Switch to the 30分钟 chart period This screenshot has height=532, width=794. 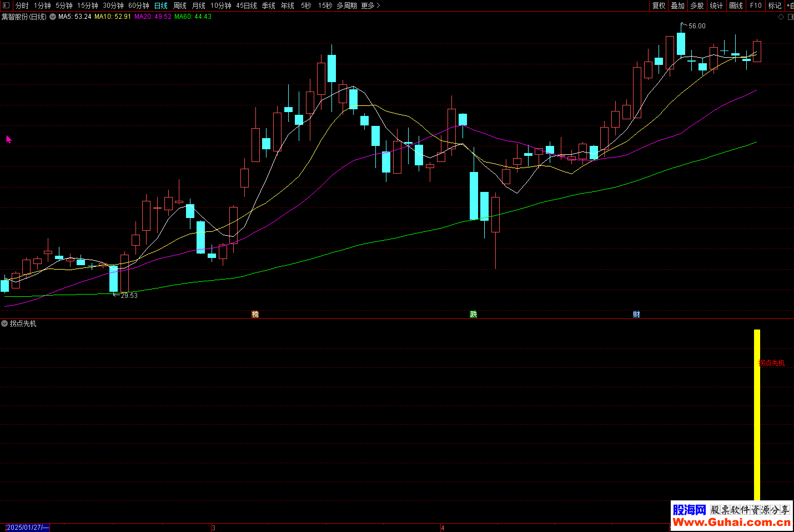click(x=113, y=6)
